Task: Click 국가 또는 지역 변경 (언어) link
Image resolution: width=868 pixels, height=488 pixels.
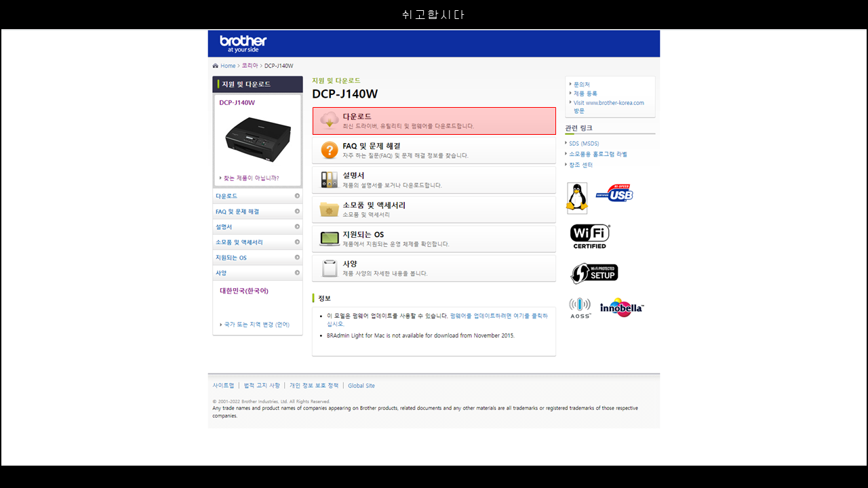Action: 256,325
